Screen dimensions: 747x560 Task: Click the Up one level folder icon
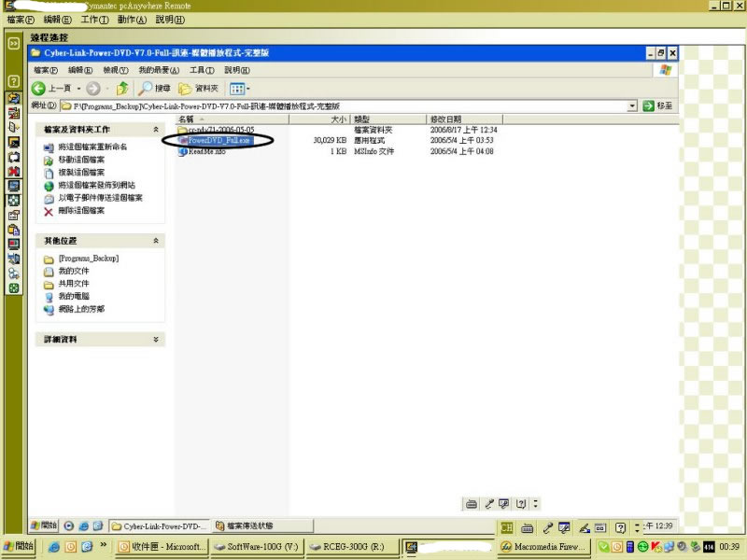[122, 88]
